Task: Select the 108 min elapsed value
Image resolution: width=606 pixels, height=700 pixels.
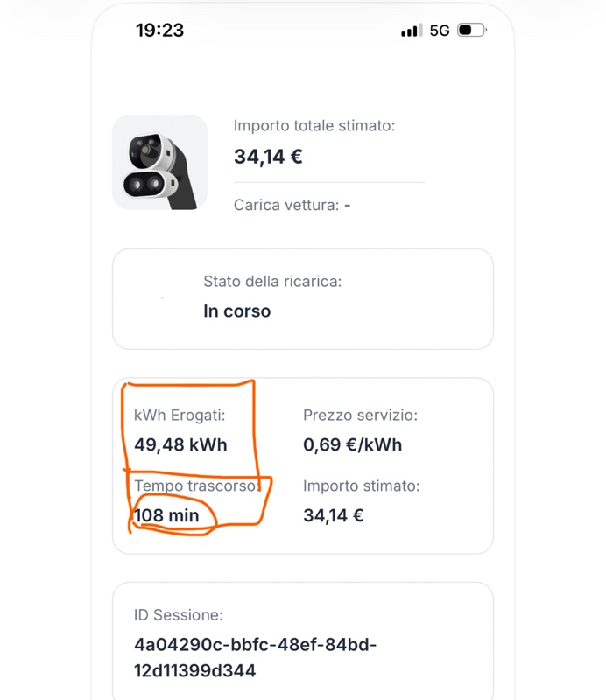Action: click(x=166, y=515)
